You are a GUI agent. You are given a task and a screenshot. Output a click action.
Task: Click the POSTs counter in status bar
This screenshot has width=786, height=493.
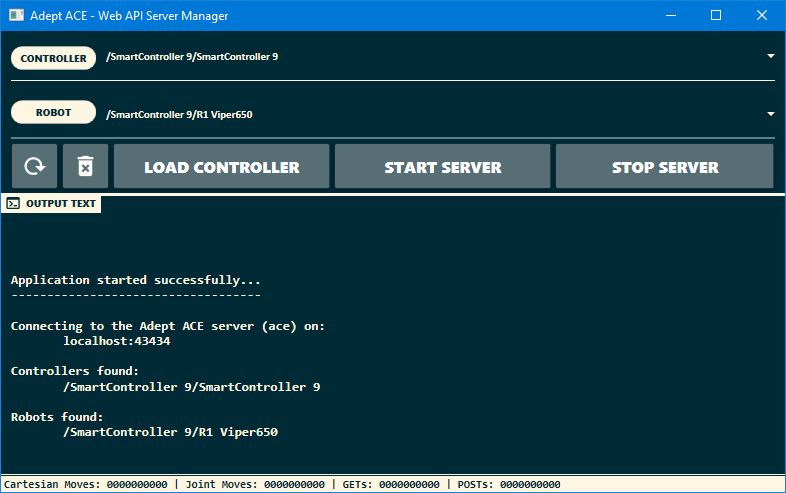[x=509, y=484]
